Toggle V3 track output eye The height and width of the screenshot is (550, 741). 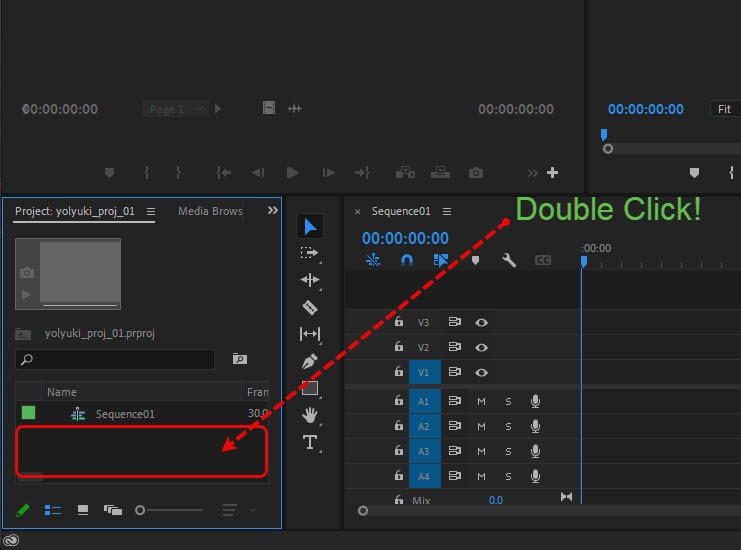click(481, 322)
